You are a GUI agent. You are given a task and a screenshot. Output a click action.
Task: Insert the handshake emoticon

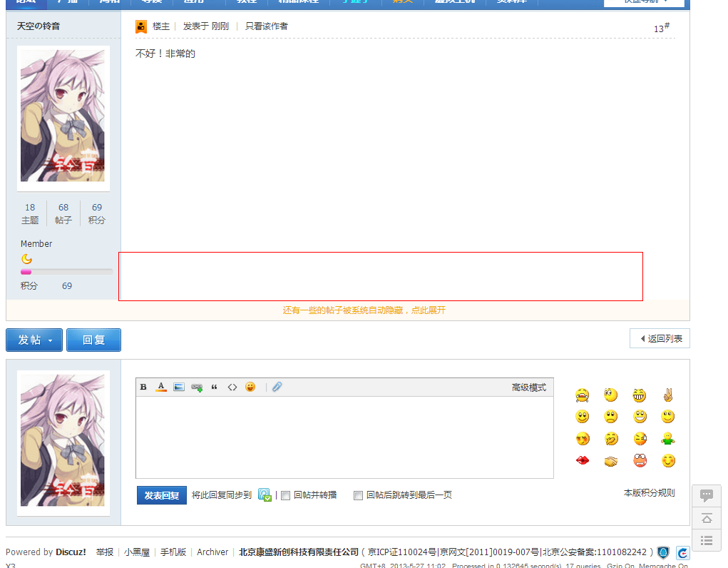(611, 461)
